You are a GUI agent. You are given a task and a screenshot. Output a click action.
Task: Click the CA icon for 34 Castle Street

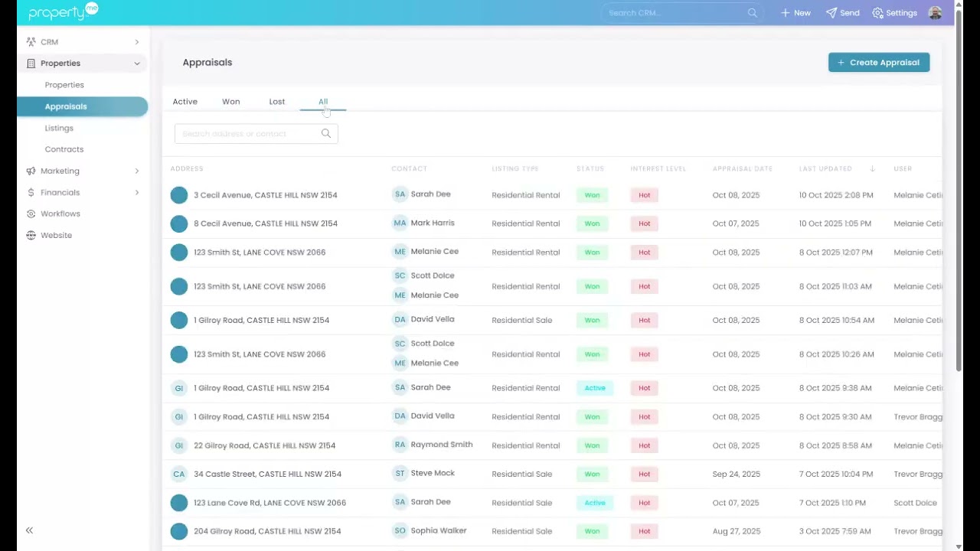179,474
